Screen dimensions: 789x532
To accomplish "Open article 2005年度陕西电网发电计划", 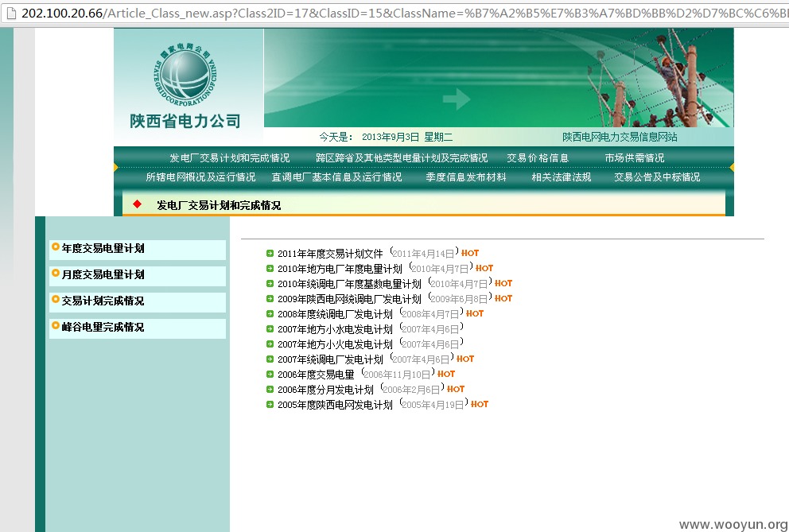I will coord(335,405).
